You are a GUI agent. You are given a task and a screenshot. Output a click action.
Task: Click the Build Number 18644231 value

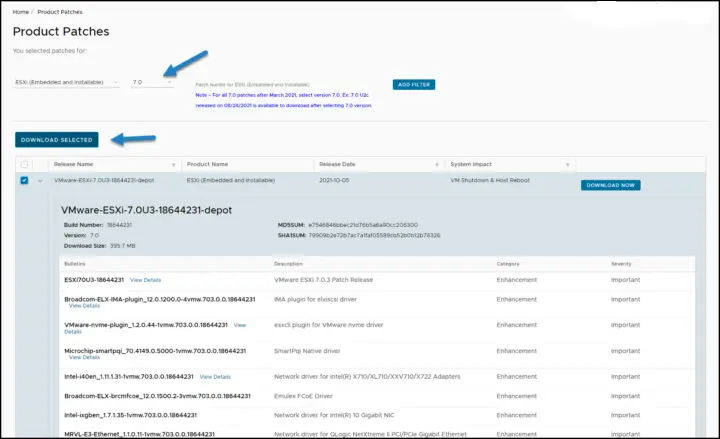(x=119, y=225)
